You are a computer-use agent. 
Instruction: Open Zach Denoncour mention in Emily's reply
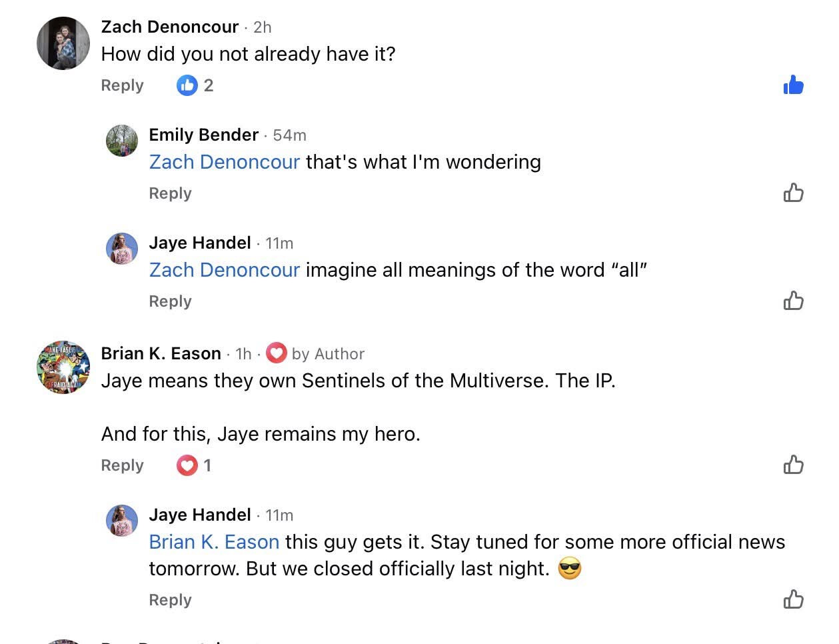pyautogui.click(x=225, y=162)
